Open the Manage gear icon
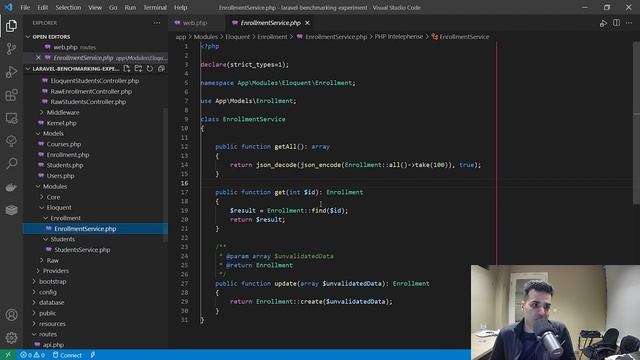Image resolution: width=640 pixels, height=360 pixels. 11,338
